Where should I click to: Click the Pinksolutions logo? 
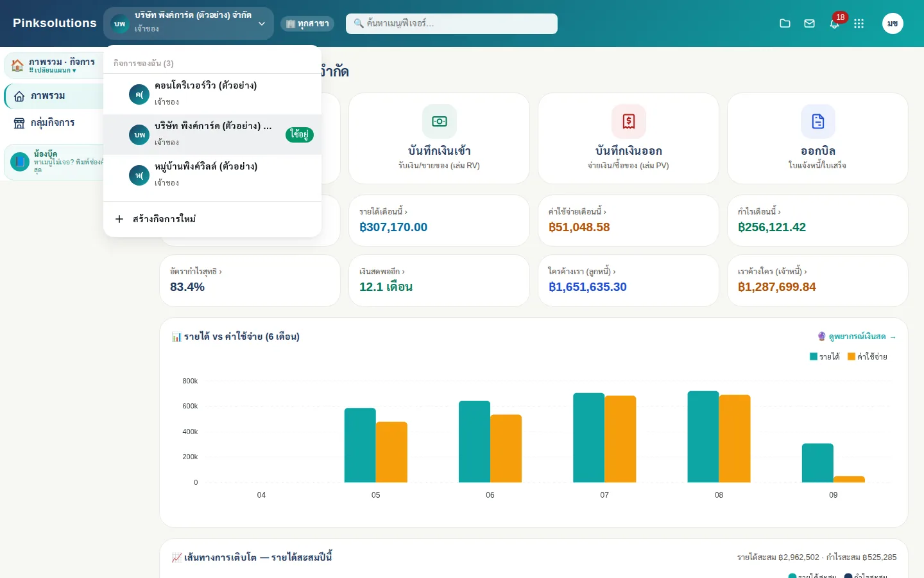(x=55, y=23)
